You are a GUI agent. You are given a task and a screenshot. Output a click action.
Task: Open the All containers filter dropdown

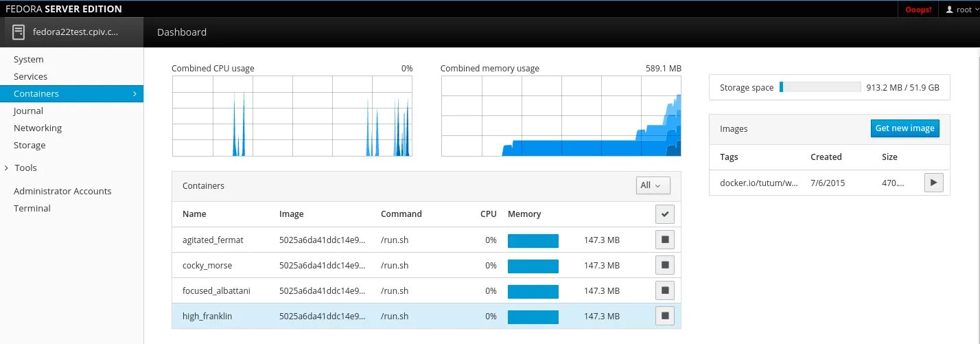(653, 185)
